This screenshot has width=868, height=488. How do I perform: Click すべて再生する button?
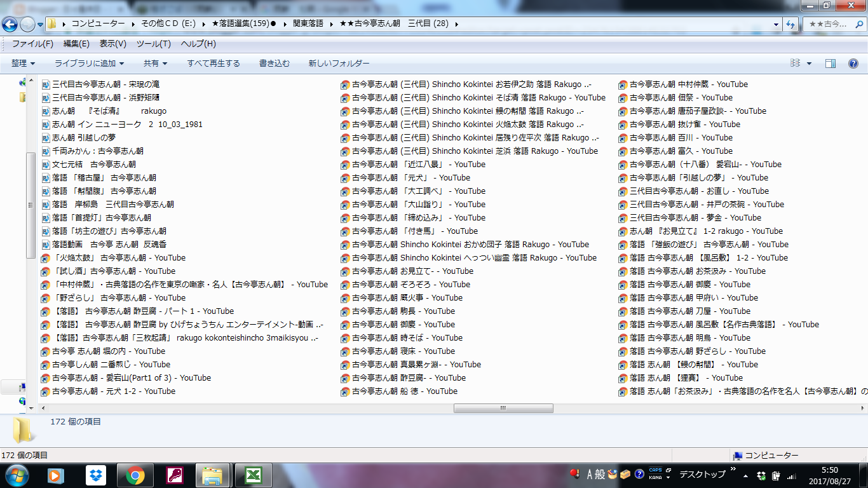point(214,64)
